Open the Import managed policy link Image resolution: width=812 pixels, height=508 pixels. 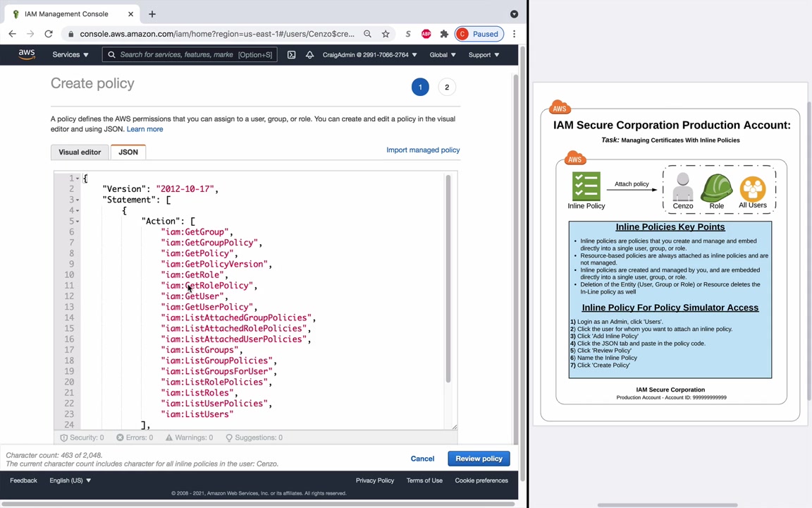[423, 150]
